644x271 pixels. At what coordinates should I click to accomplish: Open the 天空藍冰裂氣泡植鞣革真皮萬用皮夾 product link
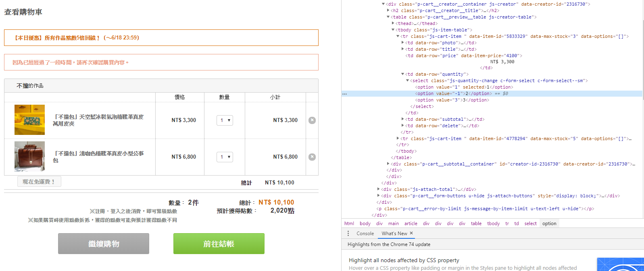[x=98, y=120]
